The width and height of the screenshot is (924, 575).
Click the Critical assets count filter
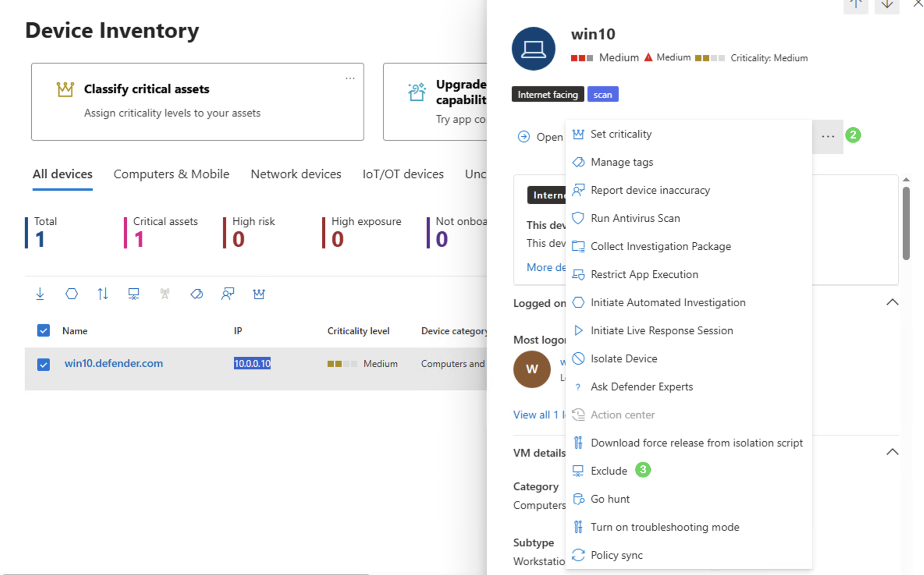click(x=161, y=232)
